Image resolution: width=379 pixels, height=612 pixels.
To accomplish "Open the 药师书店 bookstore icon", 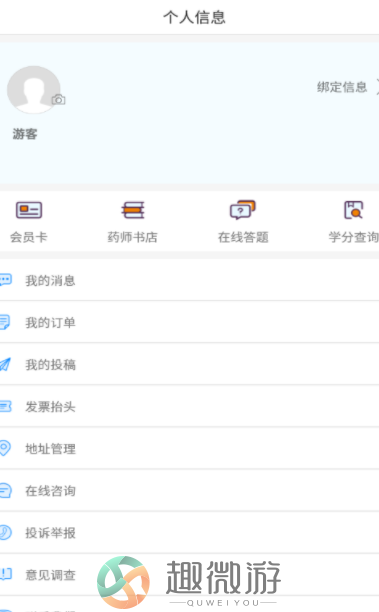I will [x=133, y=210].
